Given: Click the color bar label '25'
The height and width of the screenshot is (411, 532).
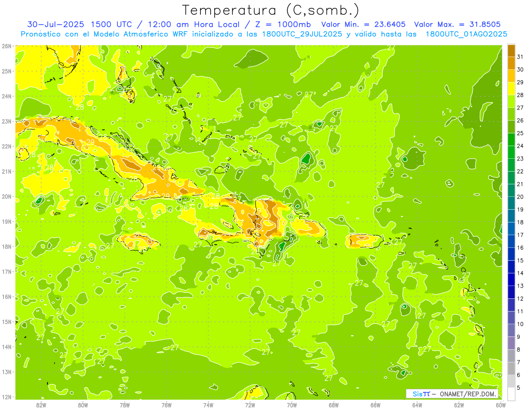Looking at the screenshot, I should point(520,133).
